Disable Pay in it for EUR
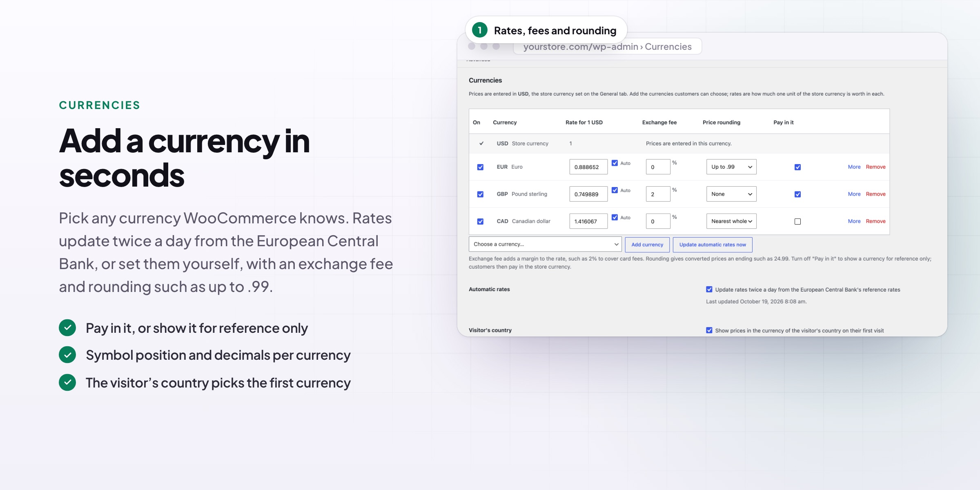This screenshot has width=980, height=490. (797, 167)
